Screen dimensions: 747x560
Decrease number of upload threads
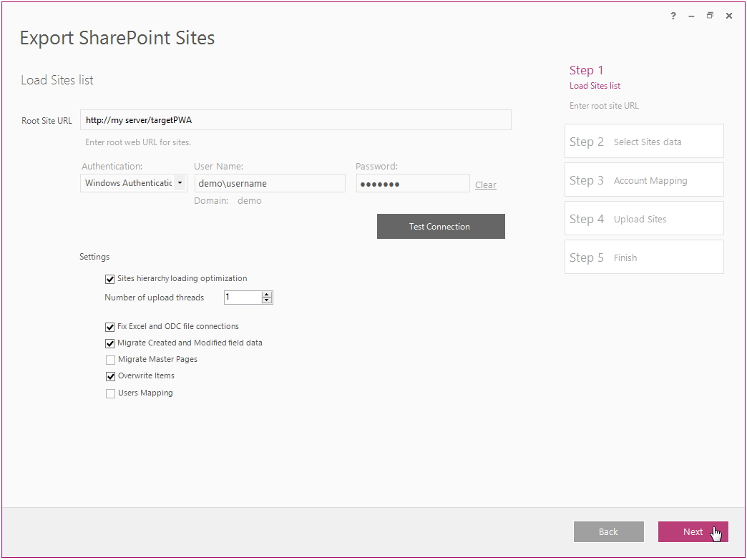pyautogui.click(x=267, y=300)
